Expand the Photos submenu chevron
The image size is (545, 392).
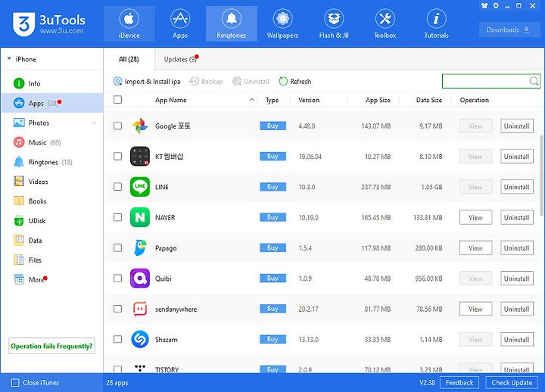point(94,123)
